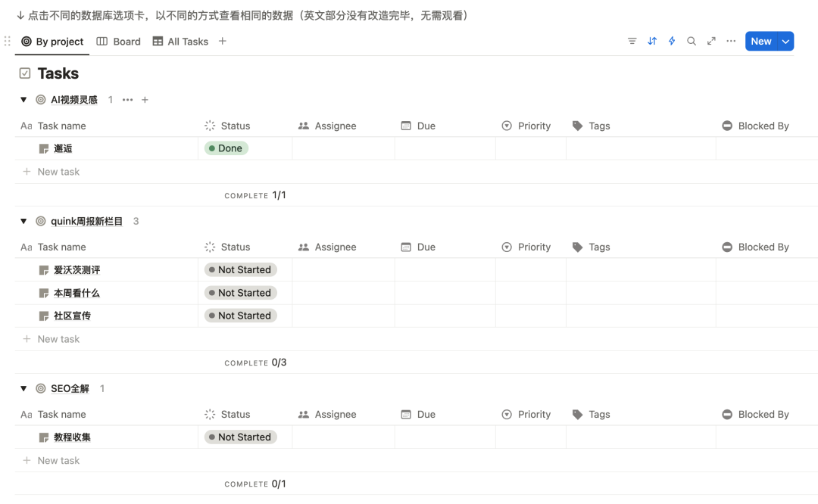Image resolution: width=818 pixels, height=504 pixels.
Task: Click the target icon beside quink周报新栏目
Action: [x=41, y=221]
